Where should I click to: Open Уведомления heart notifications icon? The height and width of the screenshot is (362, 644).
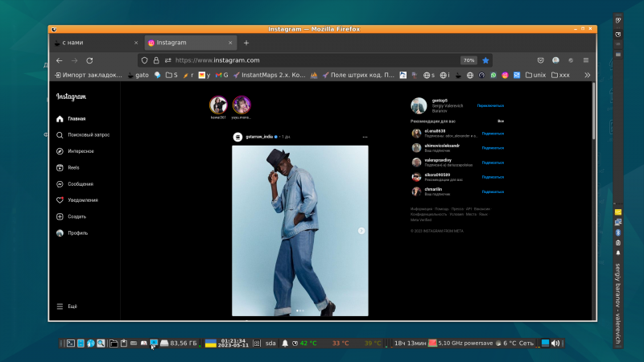click(x=60, y=200)
